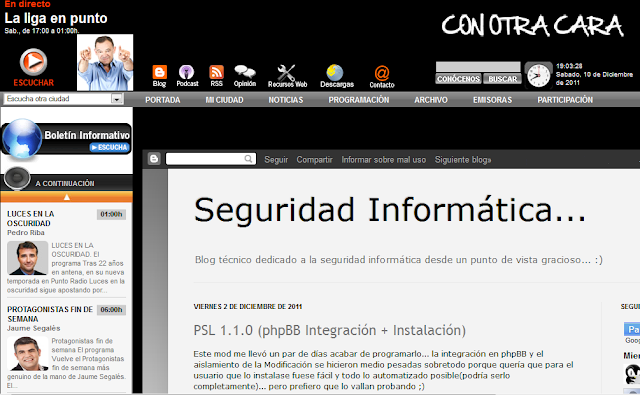The image size is (640, 395).
Task: Open the Noticias menu item
Action: 286,100
